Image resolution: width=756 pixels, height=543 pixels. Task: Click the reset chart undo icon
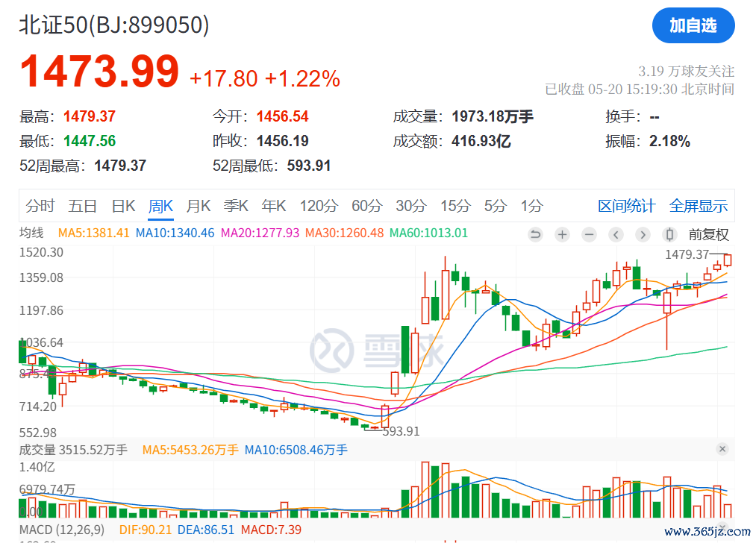(x=535, y=235)
